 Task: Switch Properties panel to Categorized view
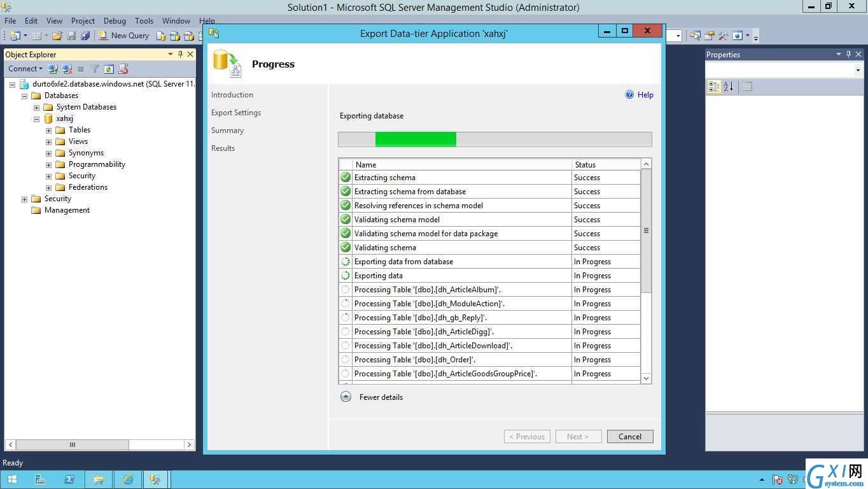(x=714, y=87)
